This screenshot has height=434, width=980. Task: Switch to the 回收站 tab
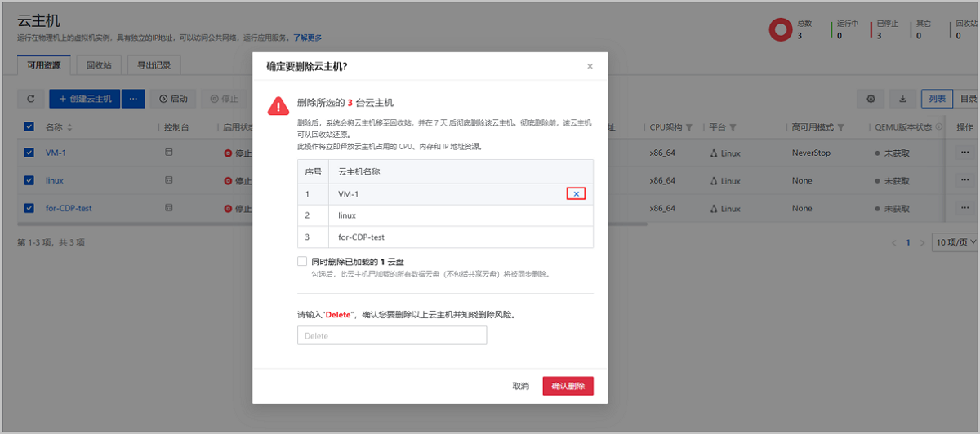pyautogui.click(x=99, y=65)
